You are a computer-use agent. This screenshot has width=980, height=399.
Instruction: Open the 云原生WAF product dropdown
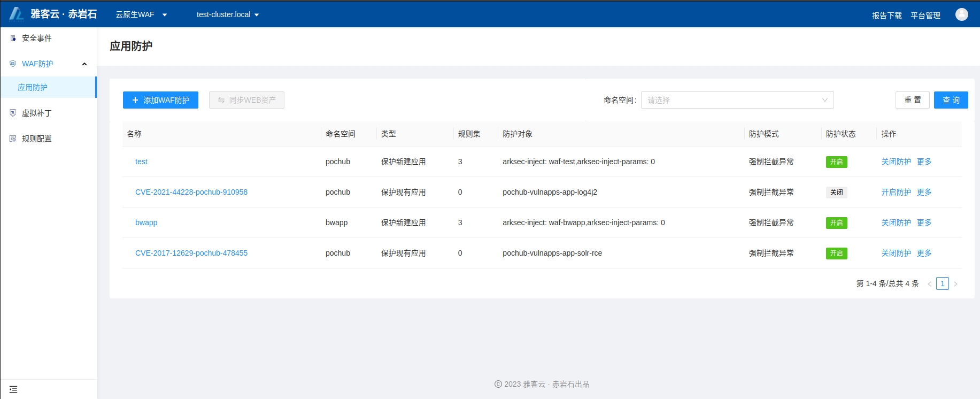pos(141,14)
